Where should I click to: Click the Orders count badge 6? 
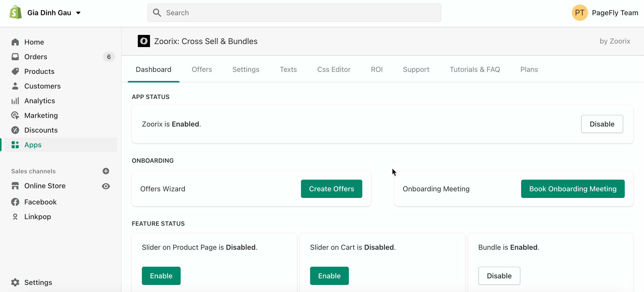[109, 57]
